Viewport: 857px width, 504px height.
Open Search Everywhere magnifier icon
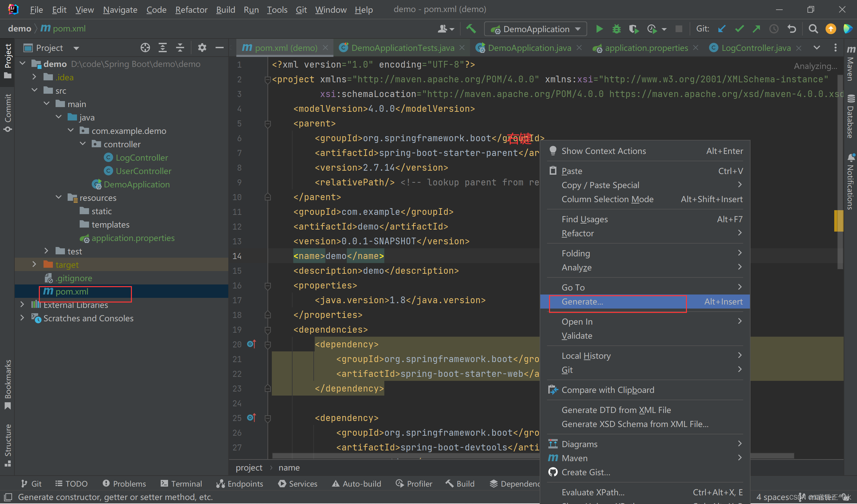pos(813,29)
